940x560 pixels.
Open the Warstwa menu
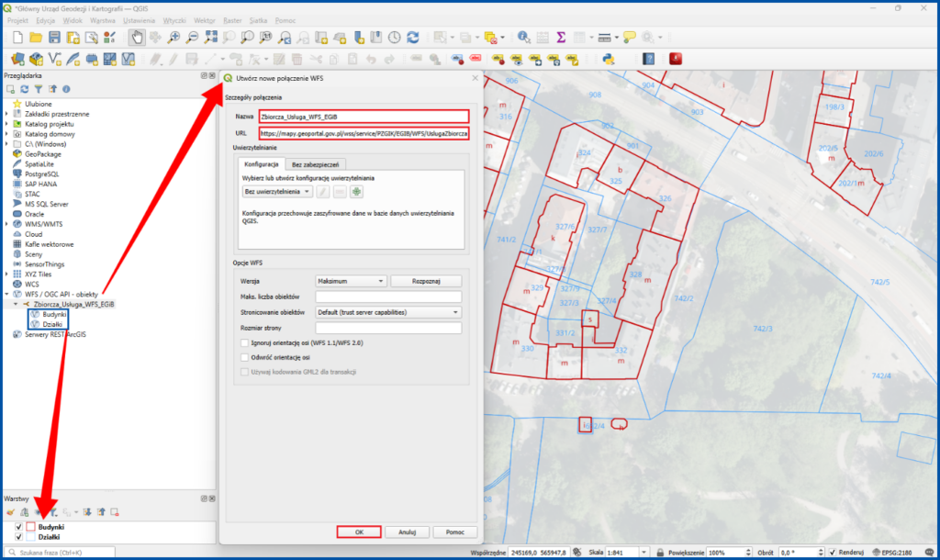click(103, 20)
